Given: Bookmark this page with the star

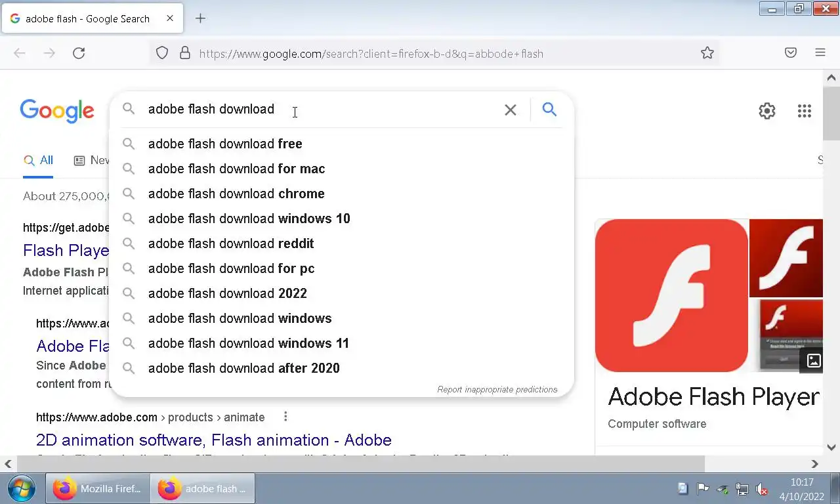Looking at the screenshot, I should pyautogui.click(x=707, y=53).
